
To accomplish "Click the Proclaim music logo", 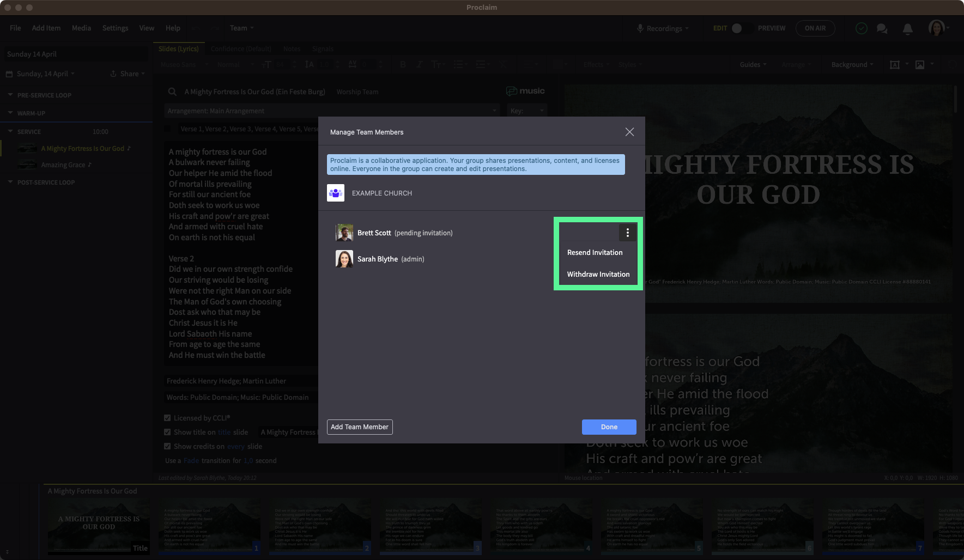I will (525, 91).
